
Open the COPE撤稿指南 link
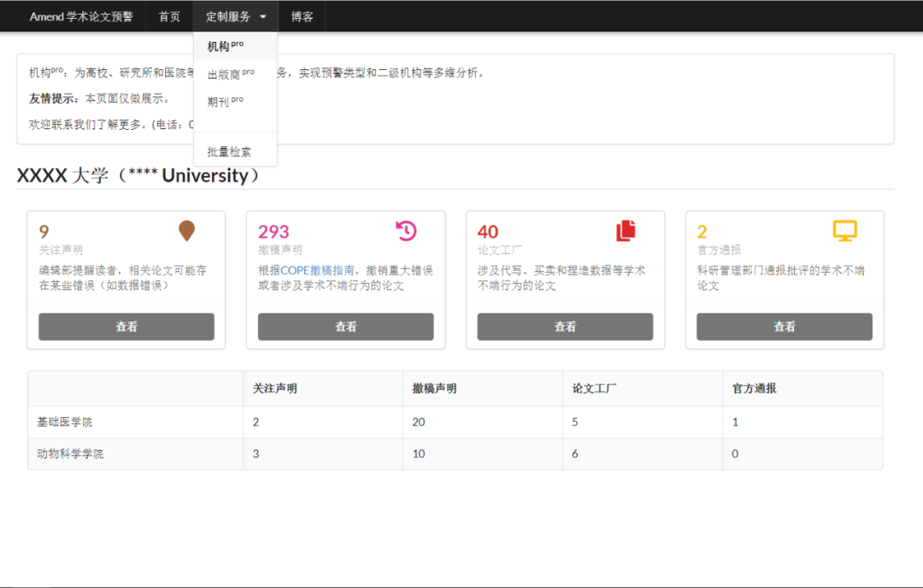pos(317,270)
